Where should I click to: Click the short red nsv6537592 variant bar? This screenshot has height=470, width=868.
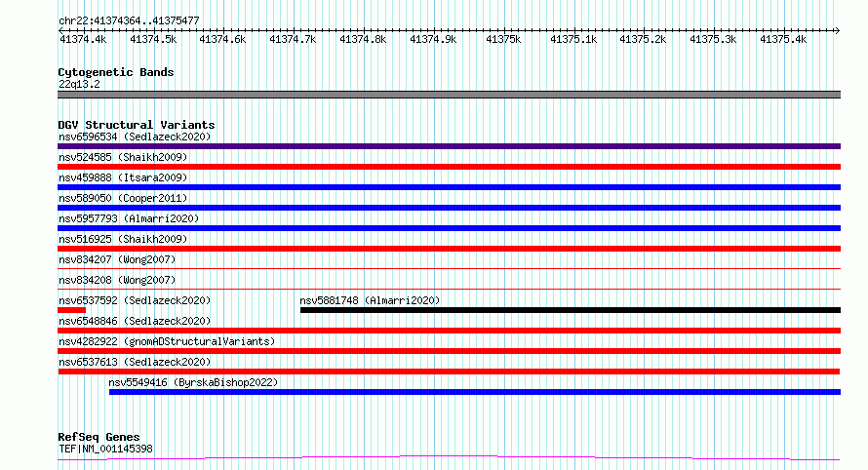pos(71,310)
